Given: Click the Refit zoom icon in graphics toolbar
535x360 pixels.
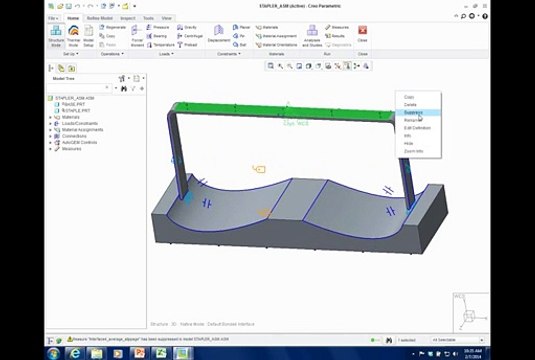Looking at the screenshot, I should [271, 66].
